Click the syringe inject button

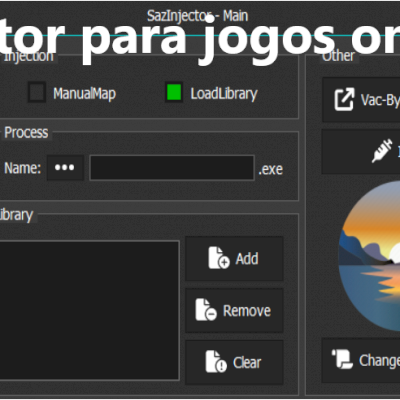pos(361,152)
